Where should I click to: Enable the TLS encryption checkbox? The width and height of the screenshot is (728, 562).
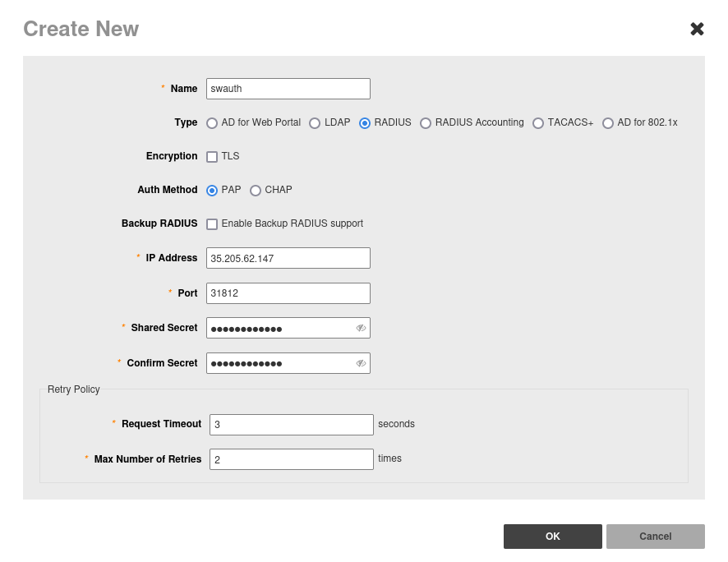tap(212, 157)
